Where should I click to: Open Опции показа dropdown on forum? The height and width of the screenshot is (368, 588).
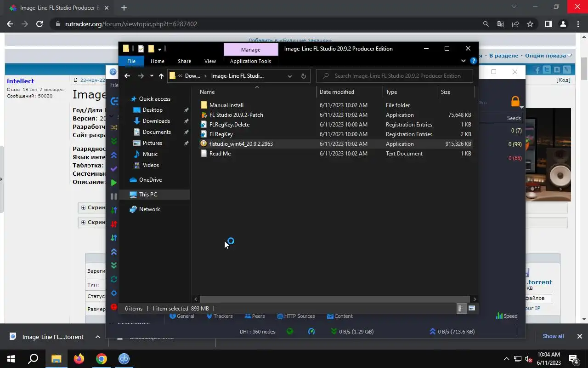548,56
